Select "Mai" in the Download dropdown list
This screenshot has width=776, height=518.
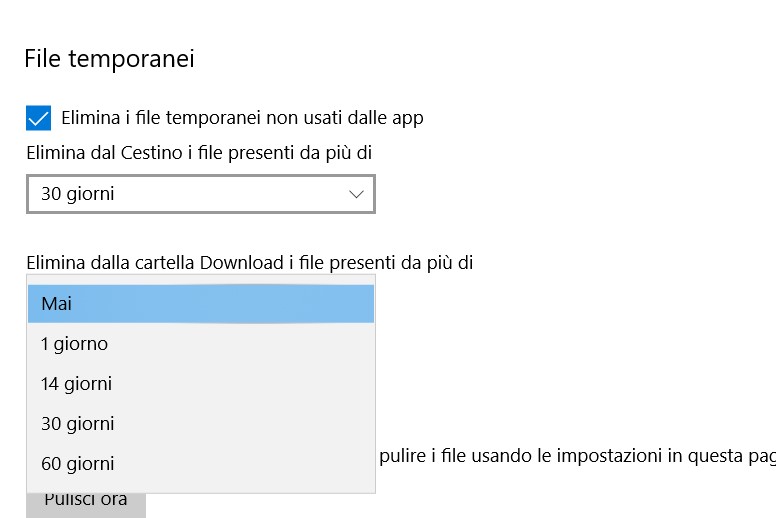200,303
